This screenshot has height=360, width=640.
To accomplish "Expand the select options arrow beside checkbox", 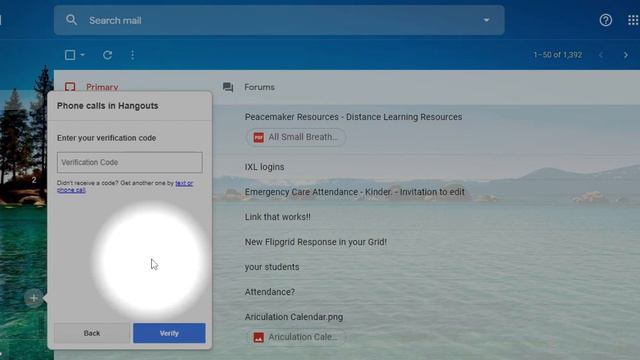I will 82,55.
